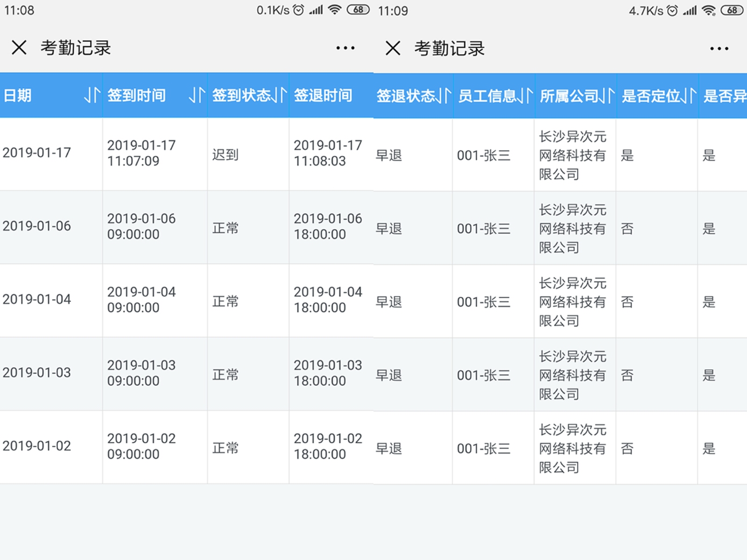Select the 是否定位 header label
The width and height of the screenshot is (747, 560).
pos(651,96)
